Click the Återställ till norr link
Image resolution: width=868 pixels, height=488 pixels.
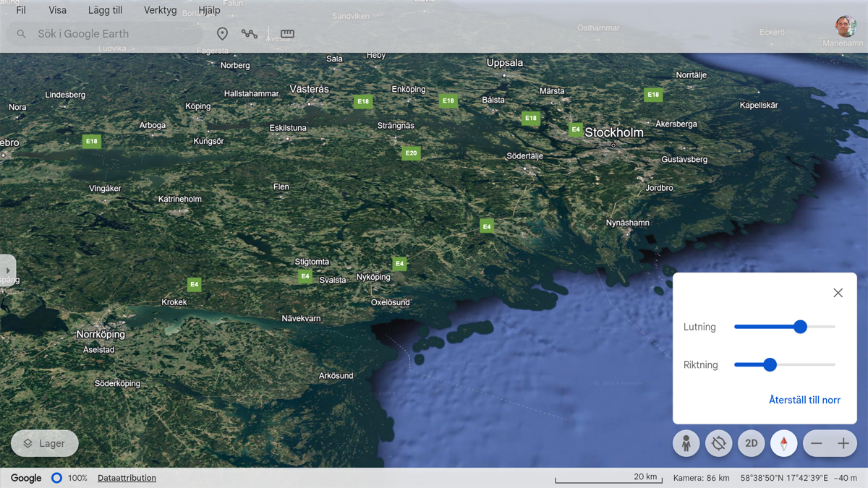805,399
